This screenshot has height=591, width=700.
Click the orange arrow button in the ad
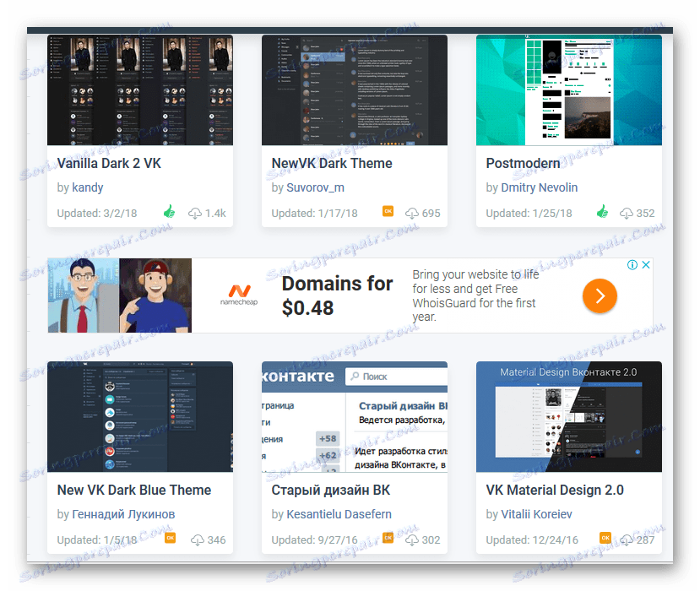(600, 295)
